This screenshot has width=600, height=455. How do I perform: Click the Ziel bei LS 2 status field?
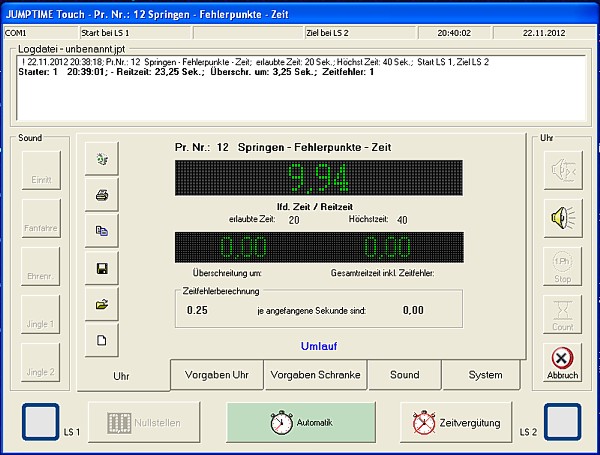[x=360, y=33]
